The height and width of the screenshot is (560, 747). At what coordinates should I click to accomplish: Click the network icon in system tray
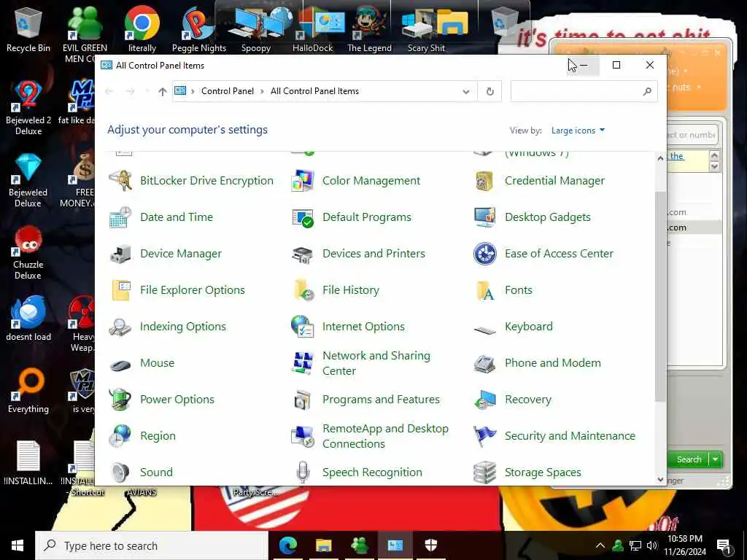(x=635, y=545)
